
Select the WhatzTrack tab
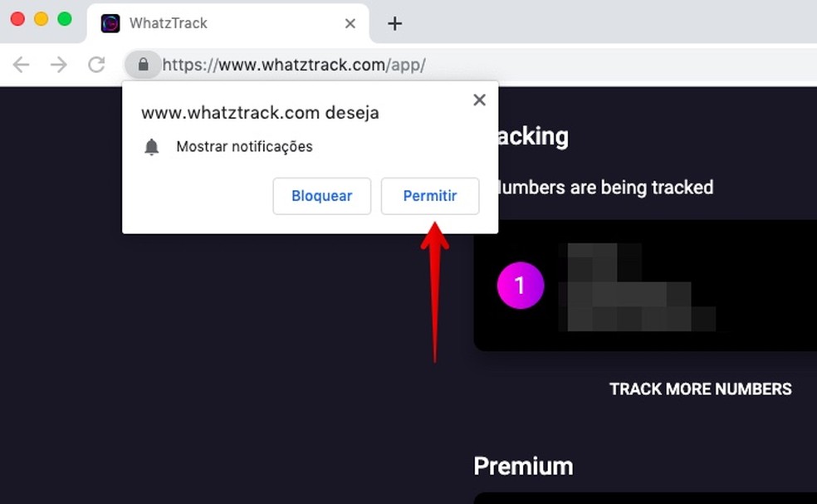(x=228, y=23)
